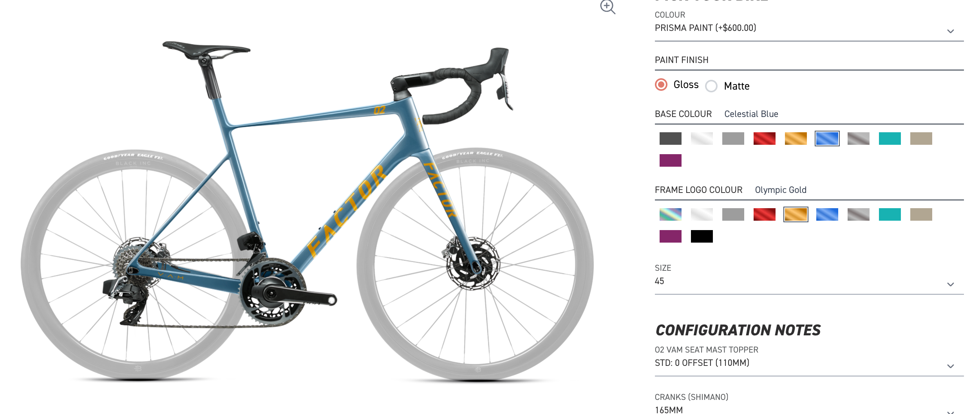Pick the white base colour swatch
Image resolution: width=980 pixels, height=414 pixels.
pos(702,139)
